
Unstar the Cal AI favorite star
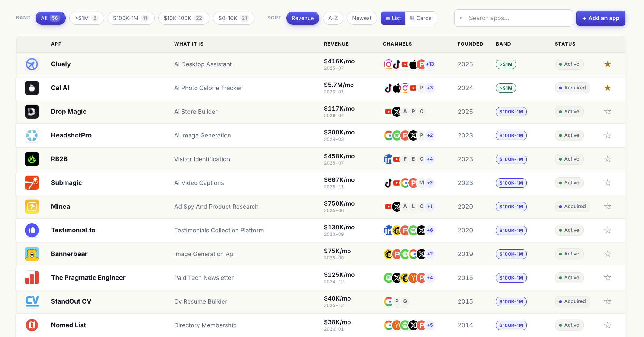pyautogui.click(x=608, y=88)
